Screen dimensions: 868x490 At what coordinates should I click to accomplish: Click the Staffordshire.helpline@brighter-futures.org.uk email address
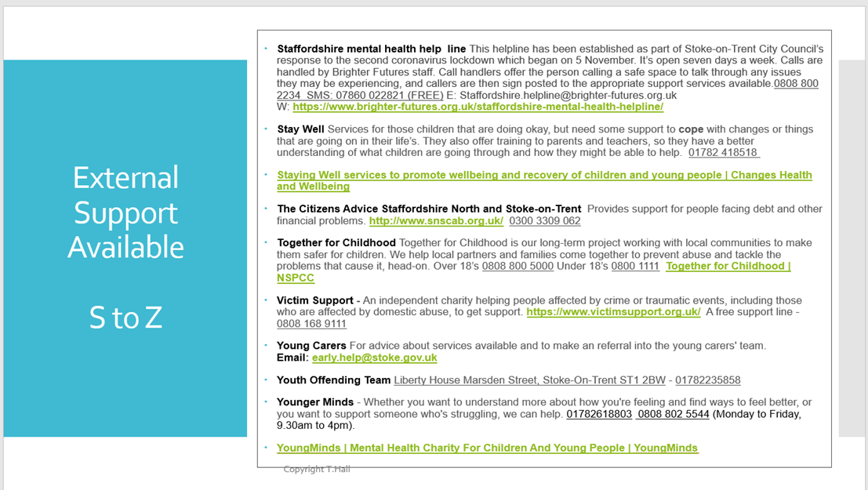point(568,95)
